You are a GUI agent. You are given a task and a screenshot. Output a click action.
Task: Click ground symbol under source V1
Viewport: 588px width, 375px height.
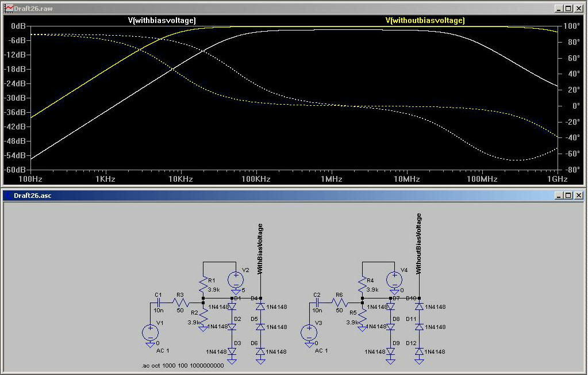coord(151,344)
